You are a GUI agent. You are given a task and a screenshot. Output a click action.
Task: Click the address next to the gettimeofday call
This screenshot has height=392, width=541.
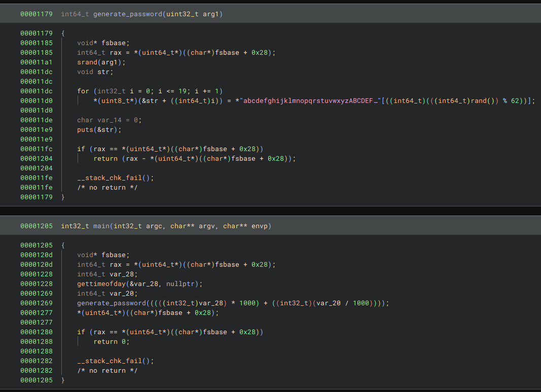pos(37,284)
